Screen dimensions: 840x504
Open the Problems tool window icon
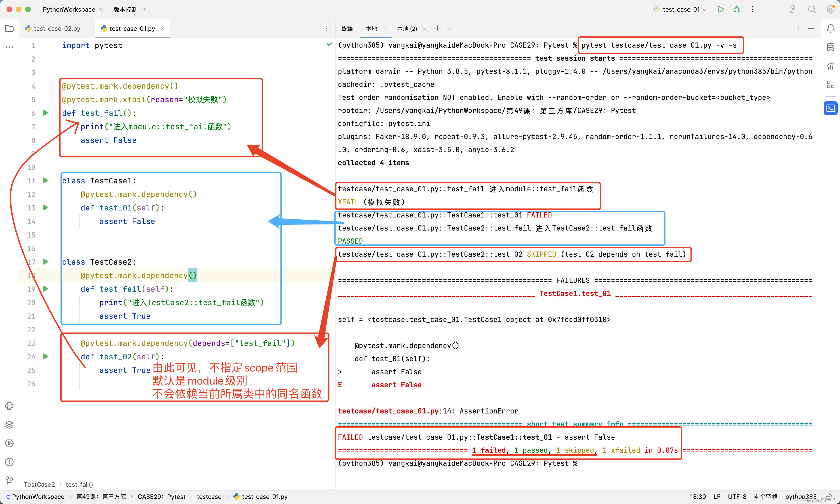tap(10, 462)
